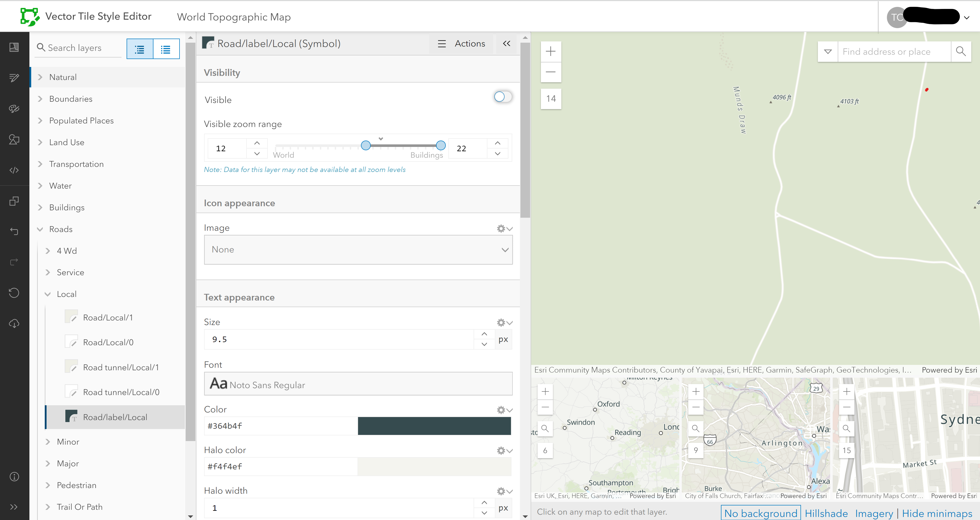Collapse the style panel with double chevron
Viewport: 980px width, 520px height.
pyautogui.click(x=506, y=43)
